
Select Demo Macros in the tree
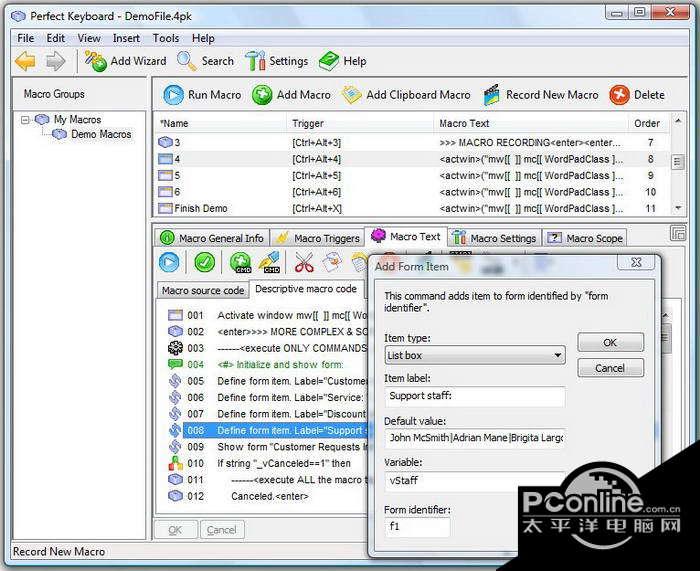(101, 134)
